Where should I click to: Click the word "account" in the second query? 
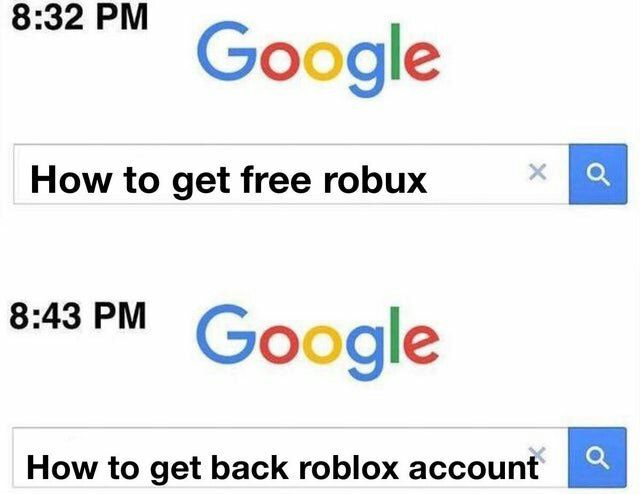coord(473,467)
